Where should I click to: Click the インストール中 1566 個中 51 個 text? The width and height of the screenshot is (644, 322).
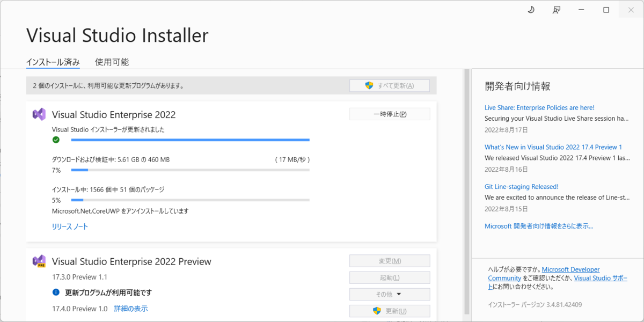(x=108, y=189)
